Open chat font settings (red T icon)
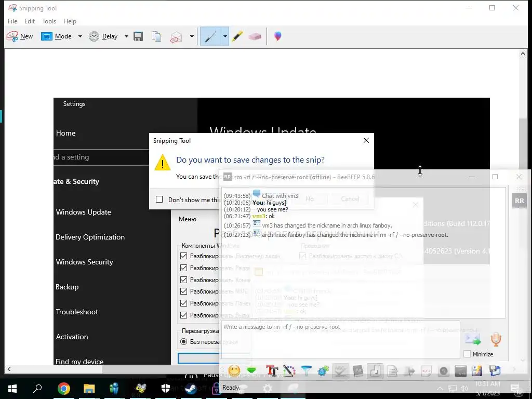The image size is (532, 399). [272, 371]
